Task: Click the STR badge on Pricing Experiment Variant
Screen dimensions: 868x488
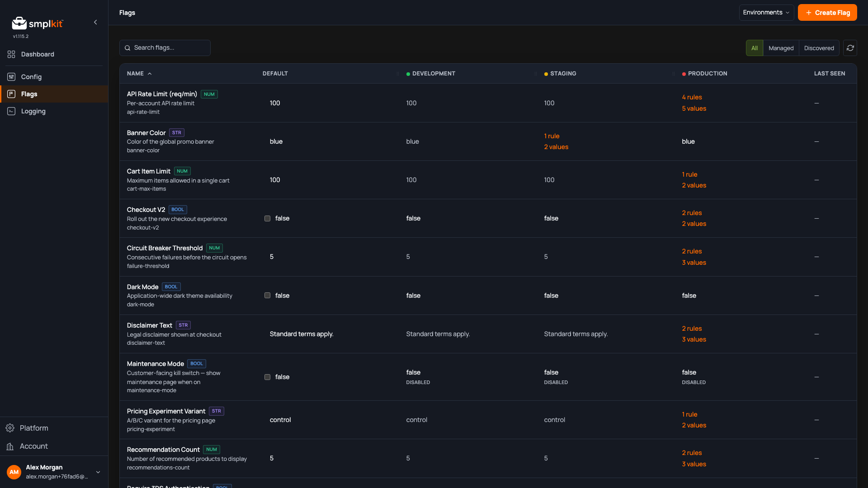Action: pyautogui.click(x=217, y=411)
